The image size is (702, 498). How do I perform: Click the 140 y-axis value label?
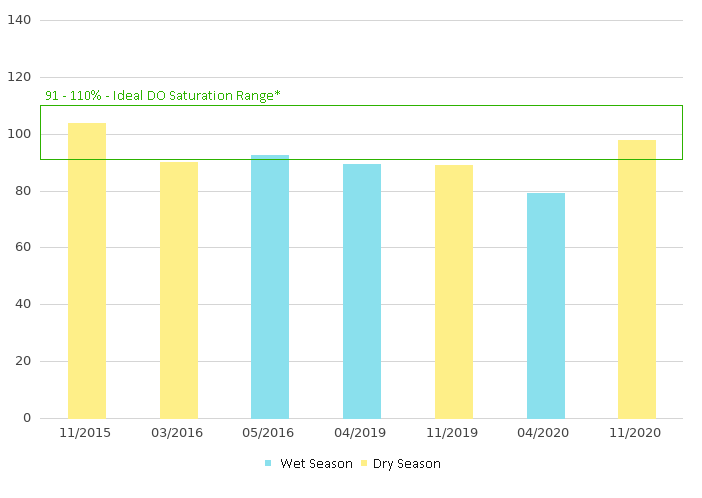tap(20, 20)
